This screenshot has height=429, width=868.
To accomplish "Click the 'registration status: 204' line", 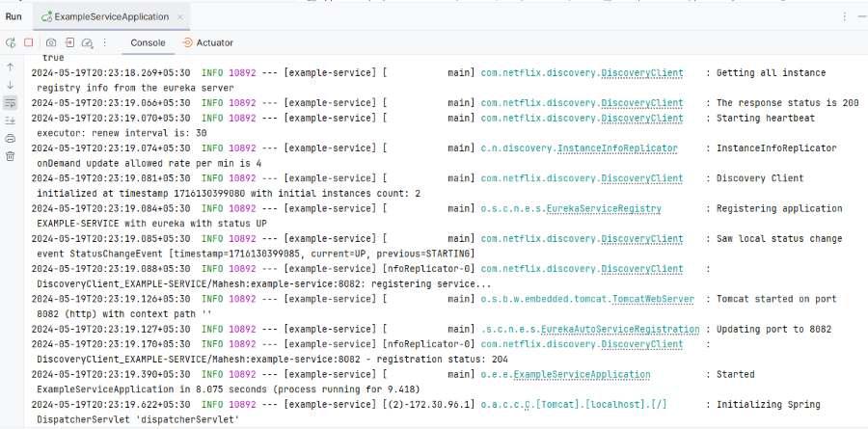I will pyautogui.click(x=272, y=360).
